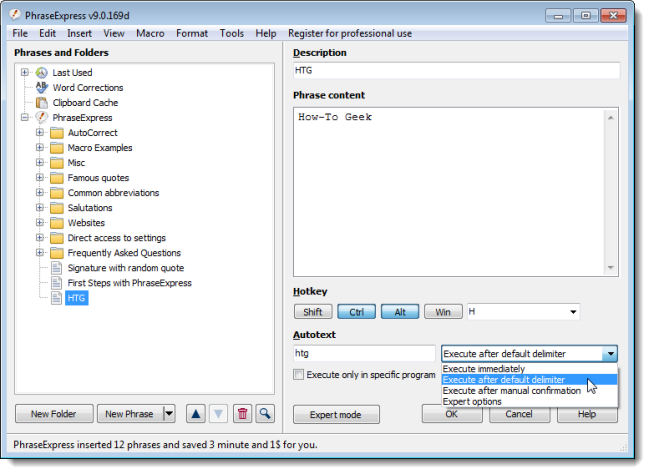Choose Expert options from the list

(529, 401)
